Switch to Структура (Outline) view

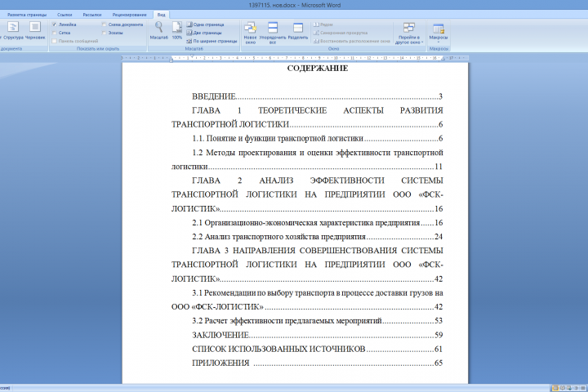[13, 30]
